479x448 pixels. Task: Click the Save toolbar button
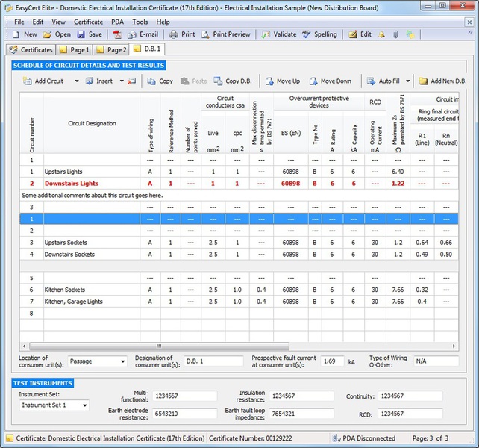[x=89, y=34]
